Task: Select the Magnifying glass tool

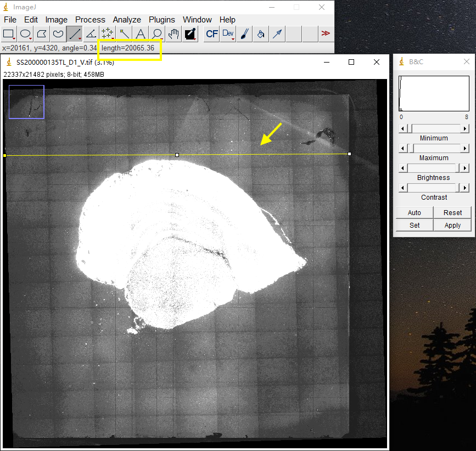Action: 156,34
